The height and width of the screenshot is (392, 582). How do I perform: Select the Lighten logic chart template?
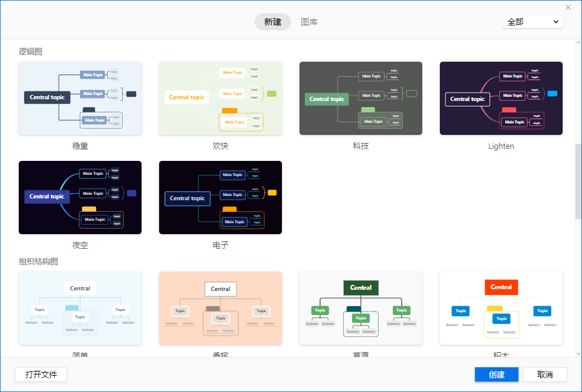pyautogui.click(x=501, y=99)
